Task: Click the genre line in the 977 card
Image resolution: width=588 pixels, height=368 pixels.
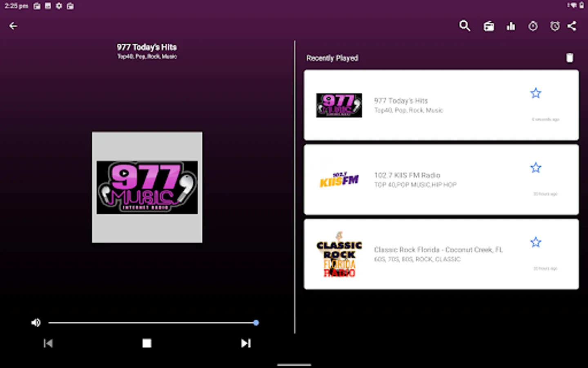Action: pos(408,110)
